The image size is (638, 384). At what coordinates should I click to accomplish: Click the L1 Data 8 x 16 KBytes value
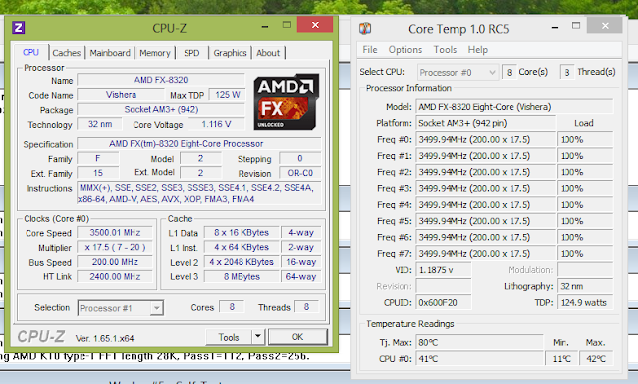coord(242,233)
